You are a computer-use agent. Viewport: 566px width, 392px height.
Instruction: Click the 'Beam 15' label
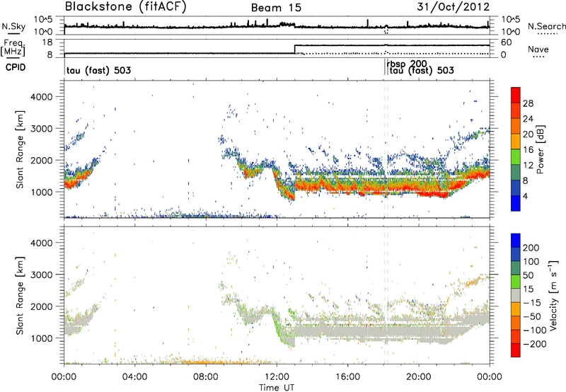click(x=276, y=8)
